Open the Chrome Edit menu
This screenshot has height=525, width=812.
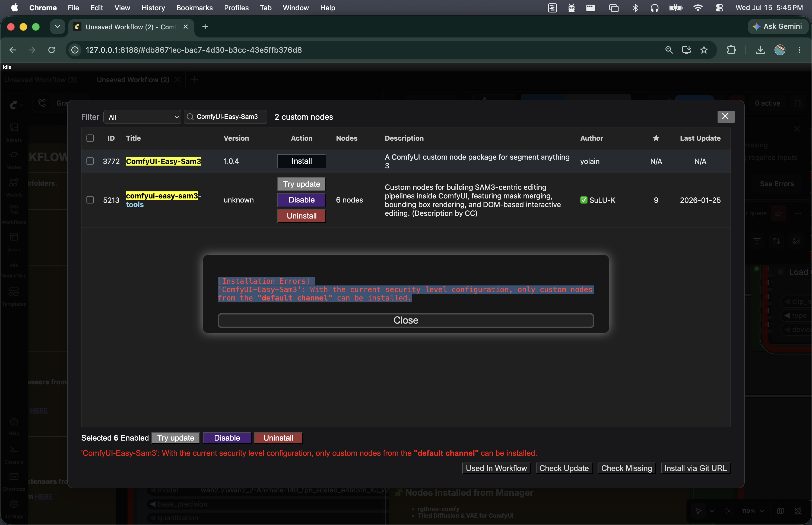(x=97, y=8)
